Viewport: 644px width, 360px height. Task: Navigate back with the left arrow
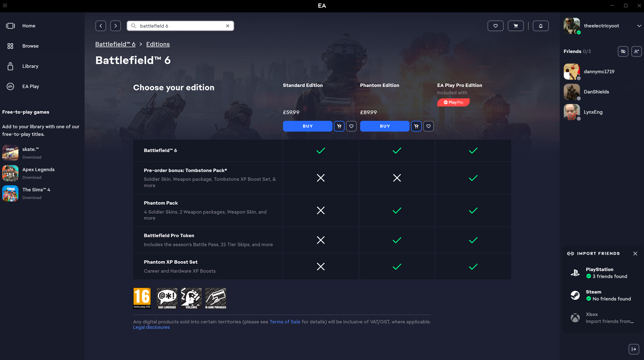101,26
